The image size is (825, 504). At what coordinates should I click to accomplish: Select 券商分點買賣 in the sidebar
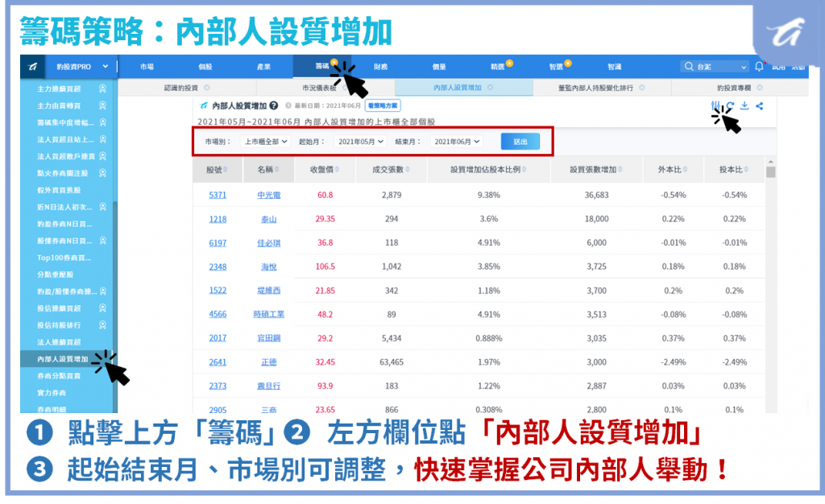(59, 376)
